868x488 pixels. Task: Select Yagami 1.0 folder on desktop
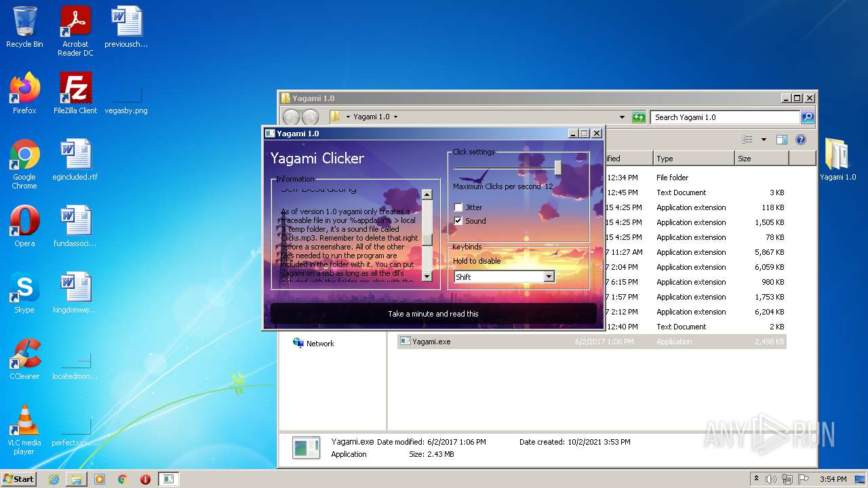point(837,160)
